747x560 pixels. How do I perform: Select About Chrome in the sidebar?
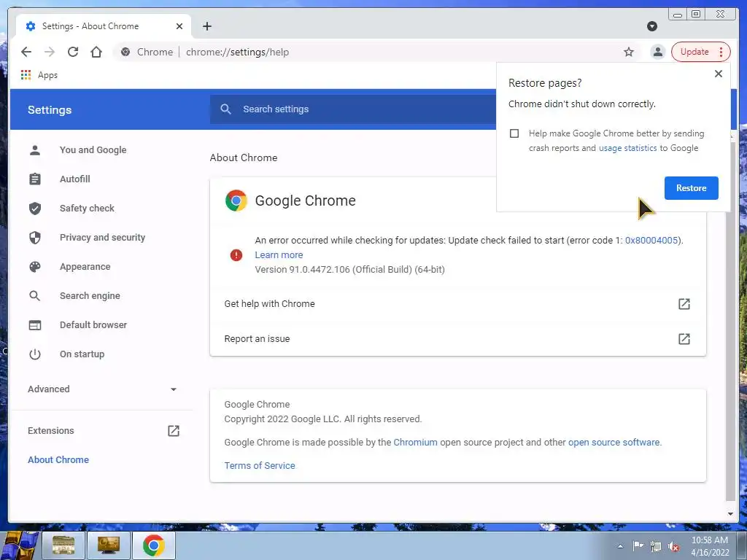tap(58, 459)
